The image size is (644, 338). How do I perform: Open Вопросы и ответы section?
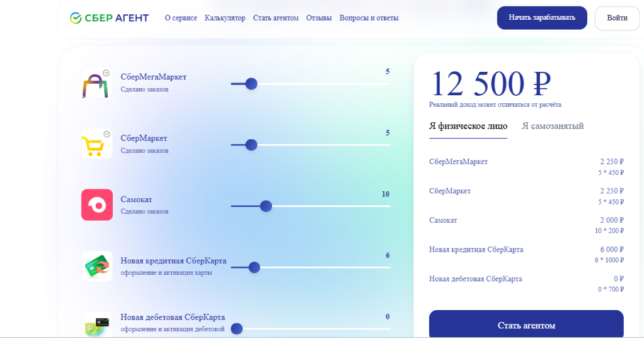tap(369, 18)
